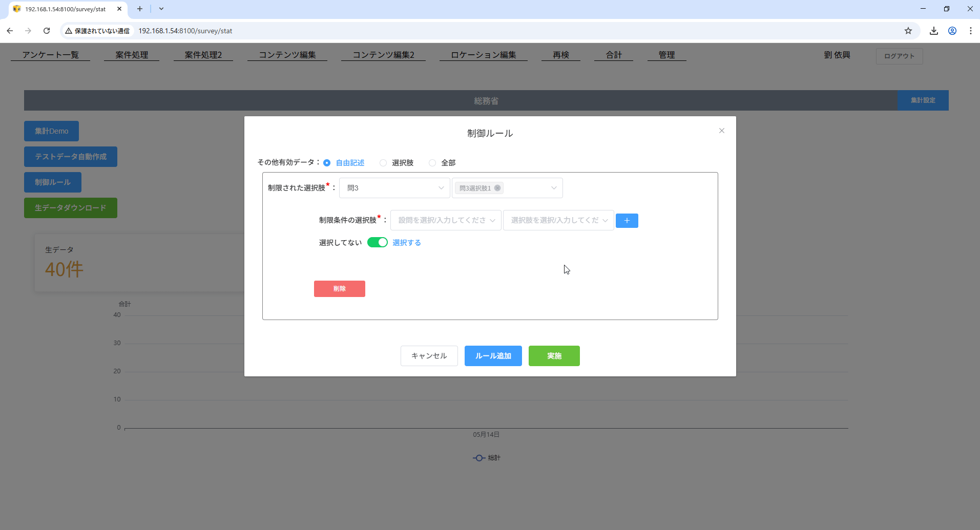Reload the page with the refresh icon
The width and height of the screenshot is (980, 530).
(47, 31)
